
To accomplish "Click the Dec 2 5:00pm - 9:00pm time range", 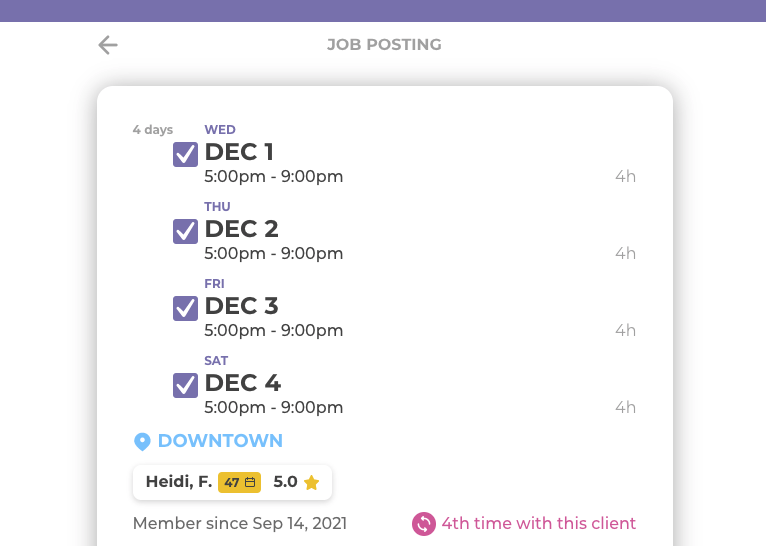I will (274, 253).
